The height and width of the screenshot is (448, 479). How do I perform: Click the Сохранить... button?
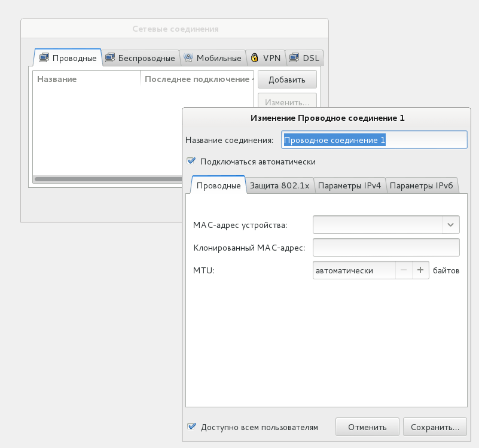pyautogui.click(x=435, y=427)
